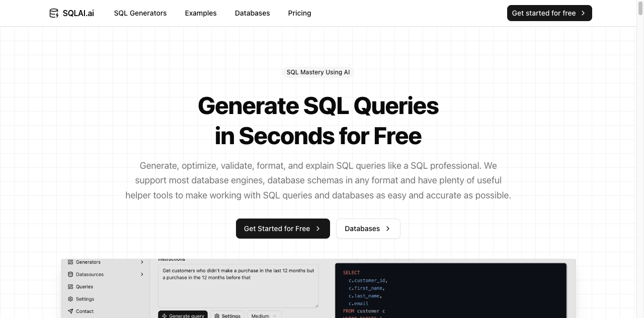The image size is (644, 318).
Task: Click the Generate query button
Action: 183,315
